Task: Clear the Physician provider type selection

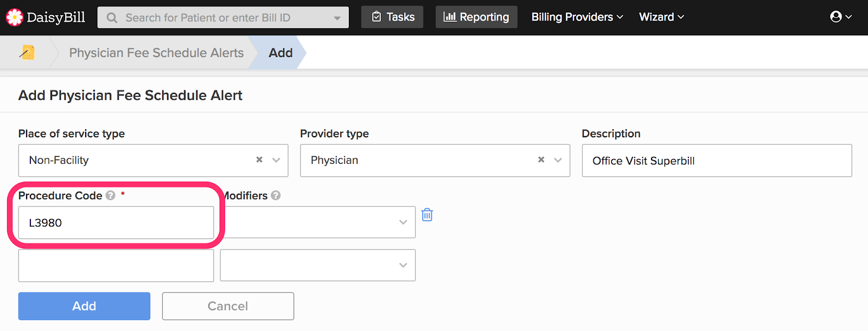Action: click(x=541, y=160)
